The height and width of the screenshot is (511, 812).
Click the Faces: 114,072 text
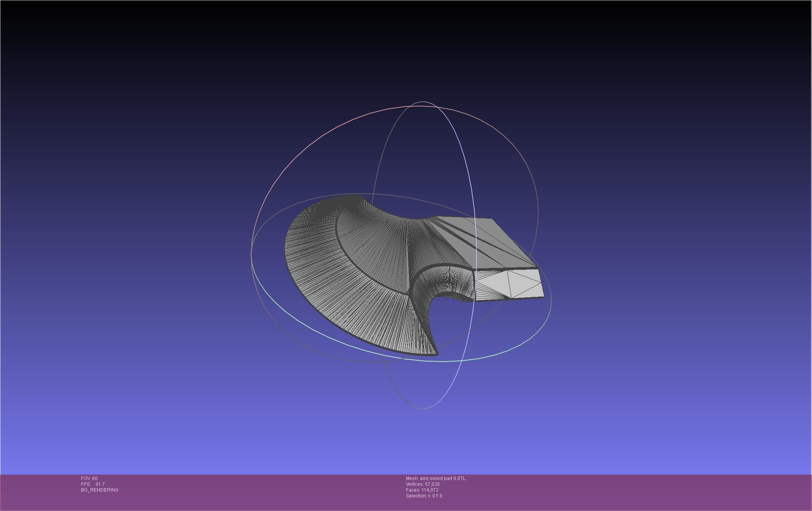pyautogui.click(x=422, y=490)
